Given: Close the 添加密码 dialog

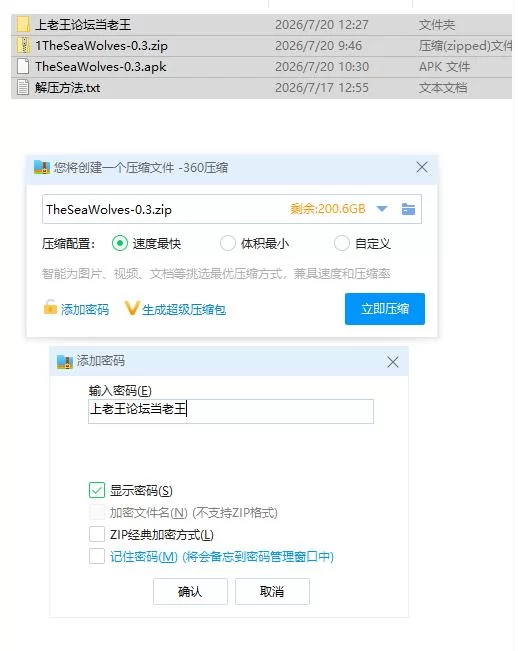Looking at the screenshot, I should click(x=393, y=362).
